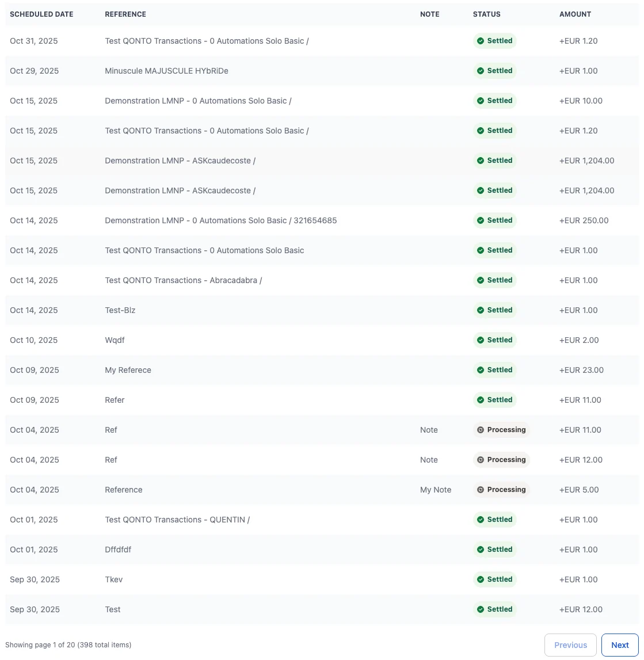This screenshot has width=644, height=660.
Task: Click the Note column header
Action: coord(430,14)
